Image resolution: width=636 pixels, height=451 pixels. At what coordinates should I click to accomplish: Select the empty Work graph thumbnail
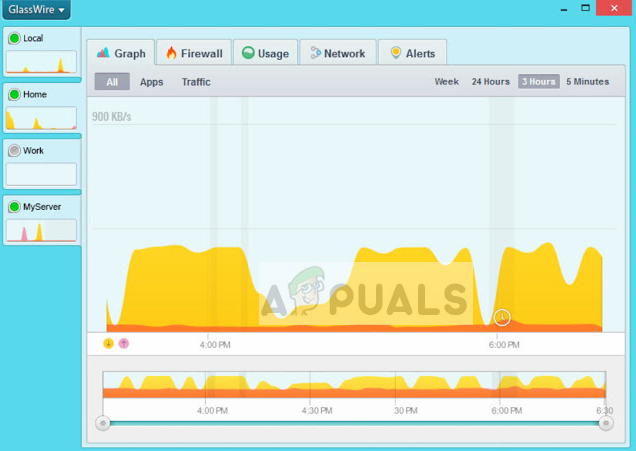coord(41,174)
